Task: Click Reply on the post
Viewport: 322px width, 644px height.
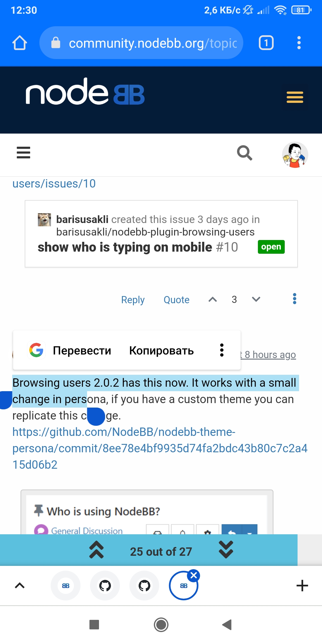Action: (x=133, y=300)
